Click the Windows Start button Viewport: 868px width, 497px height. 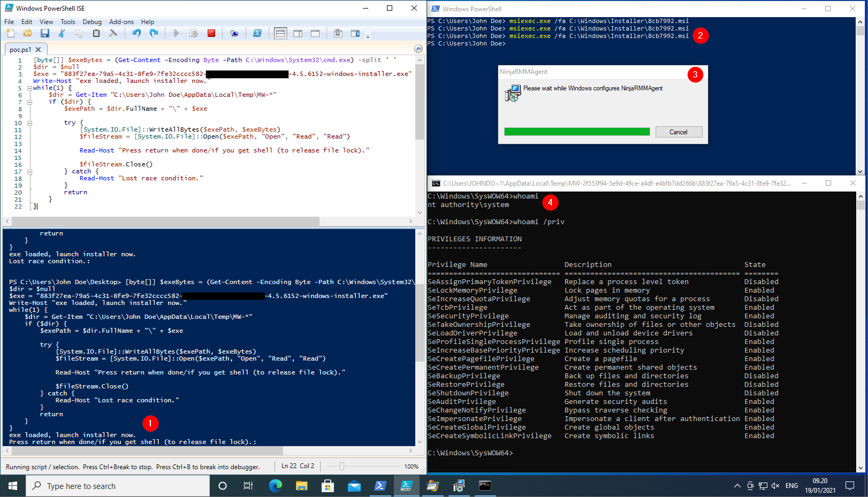point(12,486)
